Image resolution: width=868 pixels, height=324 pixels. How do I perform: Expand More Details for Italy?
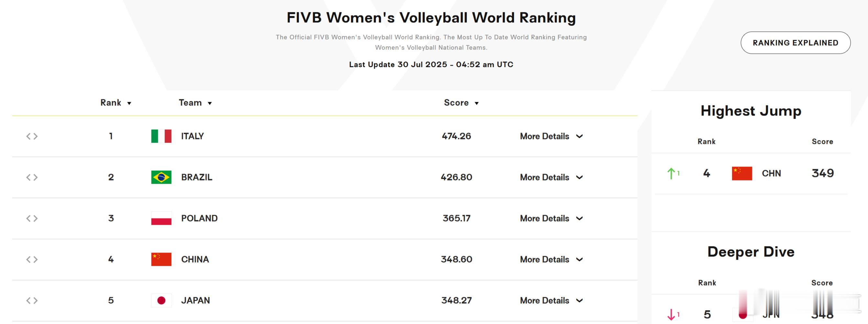point(551,136)
